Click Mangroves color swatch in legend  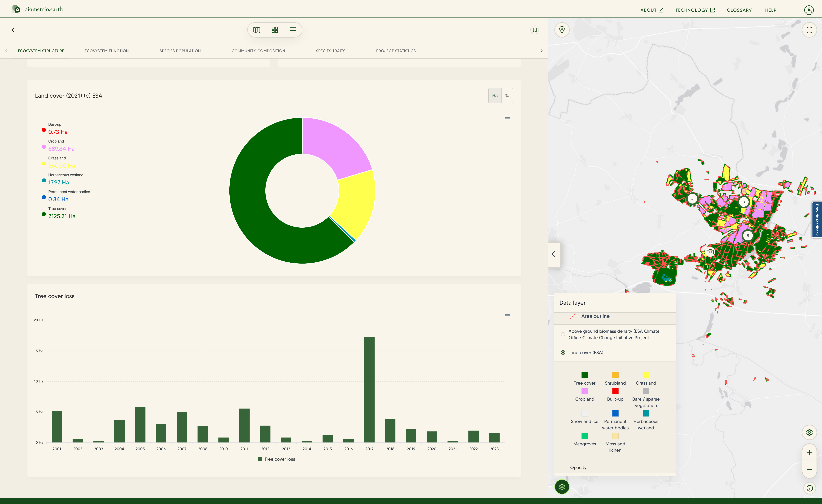tap(585, 436)
